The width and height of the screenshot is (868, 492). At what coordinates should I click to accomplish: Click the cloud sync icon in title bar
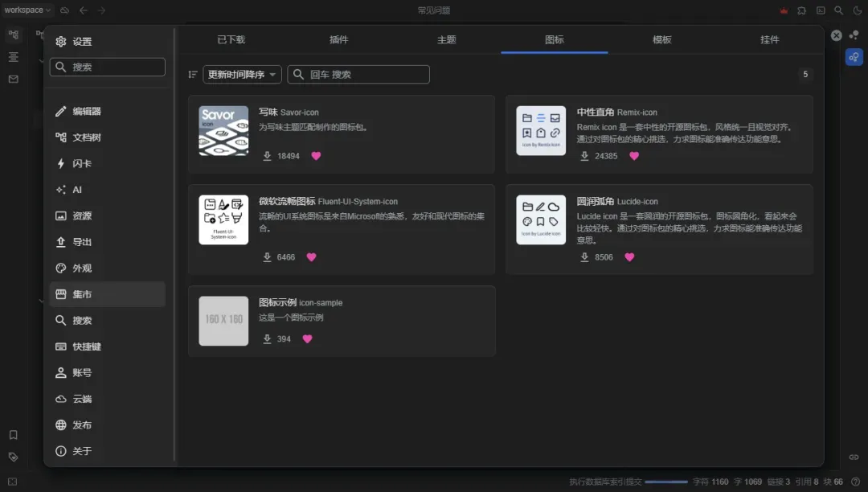coord(65,10)
